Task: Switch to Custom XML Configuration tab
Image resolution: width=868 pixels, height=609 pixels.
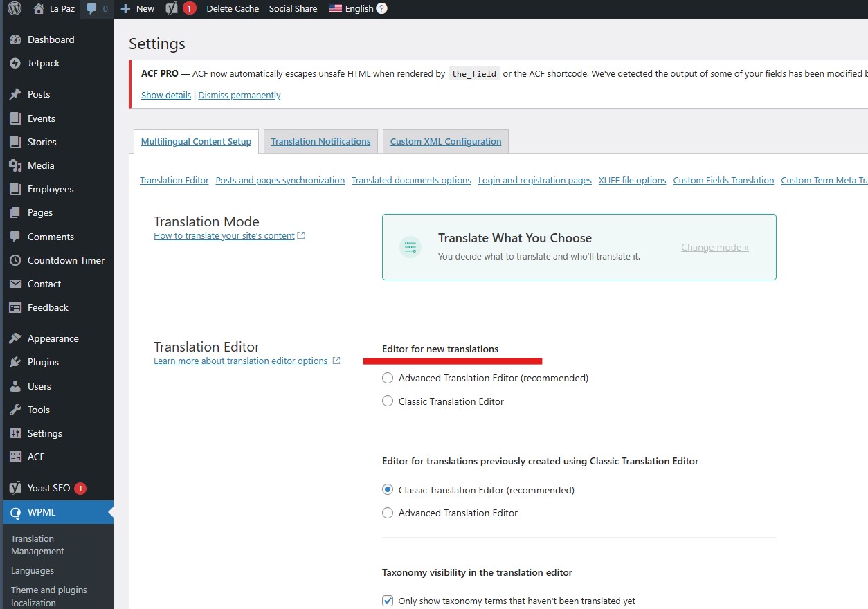Action: [446, 142]
